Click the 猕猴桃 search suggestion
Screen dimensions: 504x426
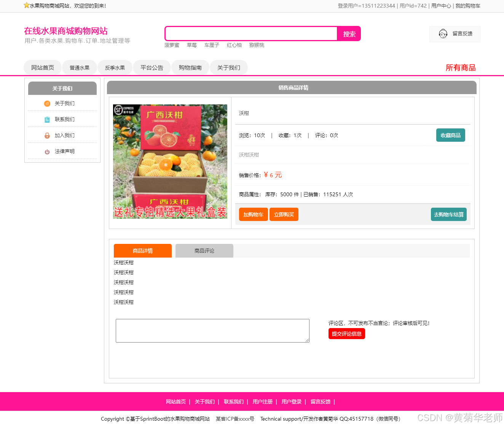(x=257, y=45)
